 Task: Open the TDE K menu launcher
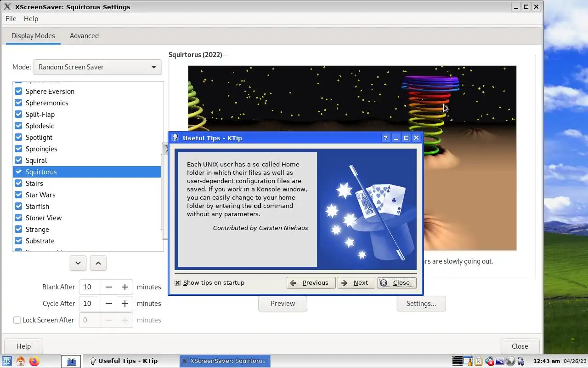[x=7, y=361]
